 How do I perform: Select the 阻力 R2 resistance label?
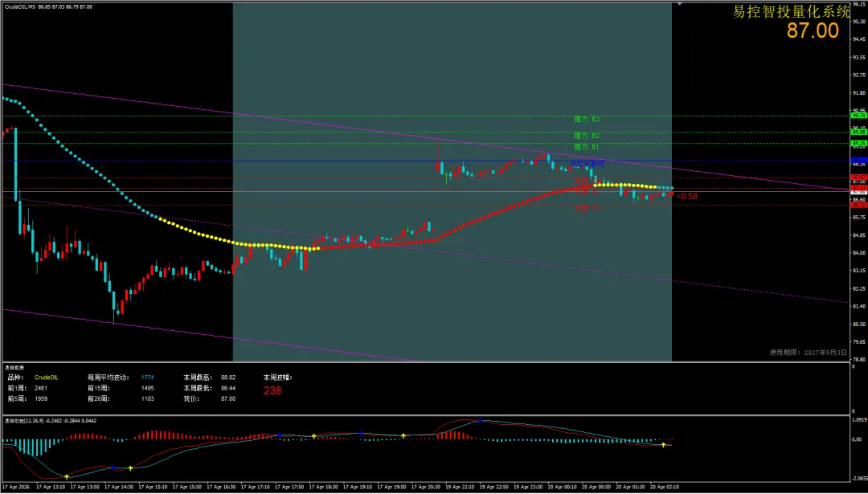[x=587, y=135]
